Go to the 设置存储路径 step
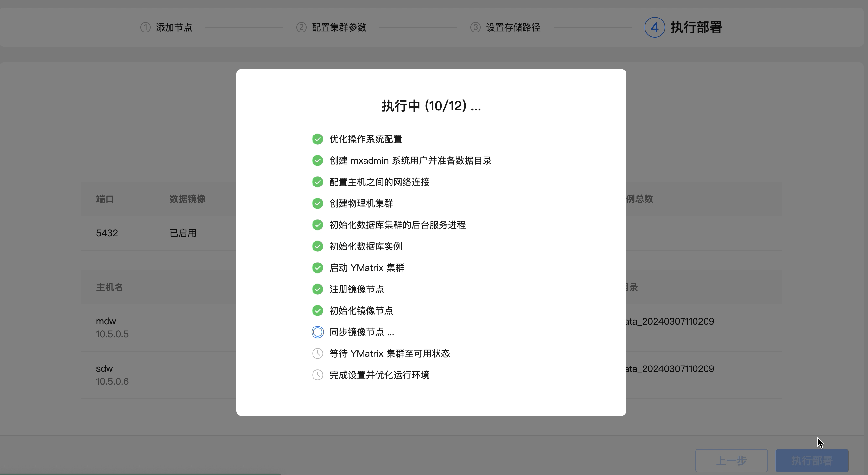 [513, 27]
